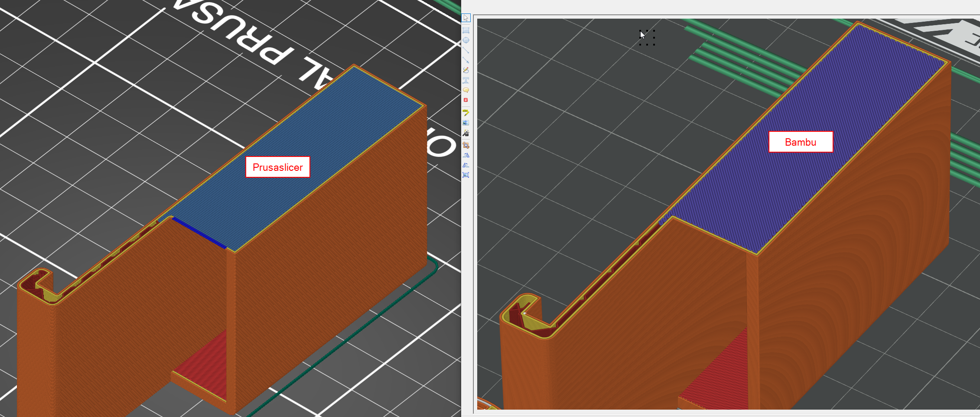Pick the arrow drawing tool
Image resolution: width=980 pixels, height=417 pixels.
click(x=466, y=60)
